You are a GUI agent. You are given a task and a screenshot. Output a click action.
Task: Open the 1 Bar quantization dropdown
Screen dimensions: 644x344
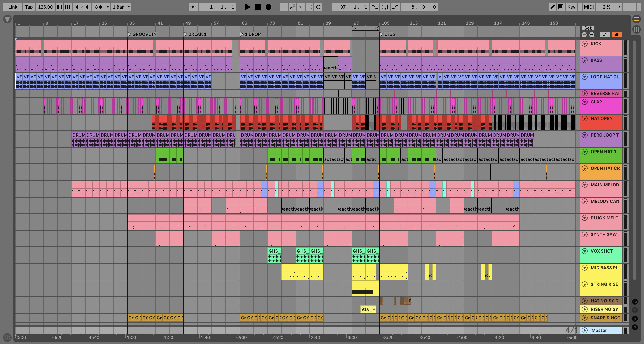(x=121, y=7)
